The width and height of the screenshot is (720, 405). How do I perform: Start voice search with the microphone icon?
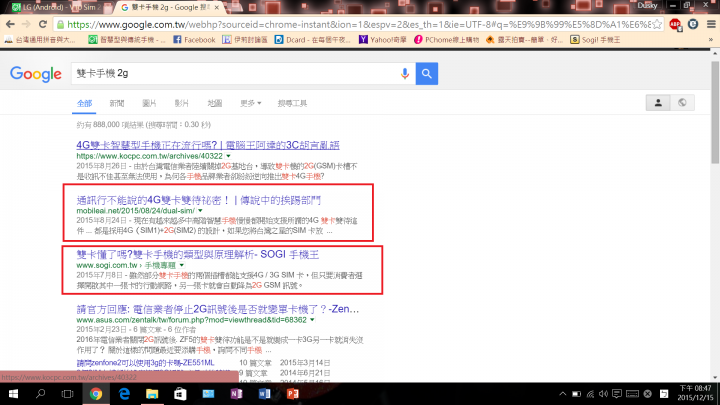[405, 73]
